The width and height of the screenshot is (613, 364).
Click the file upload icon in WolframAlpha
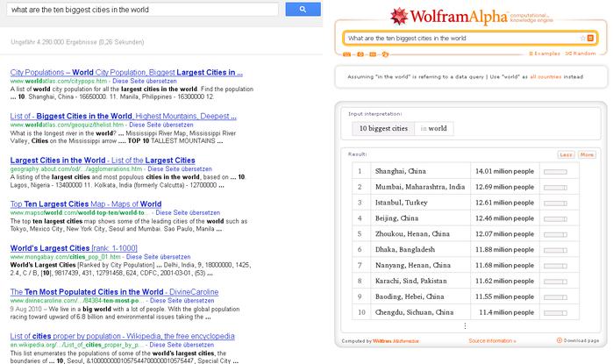click(x=385, y=54)
